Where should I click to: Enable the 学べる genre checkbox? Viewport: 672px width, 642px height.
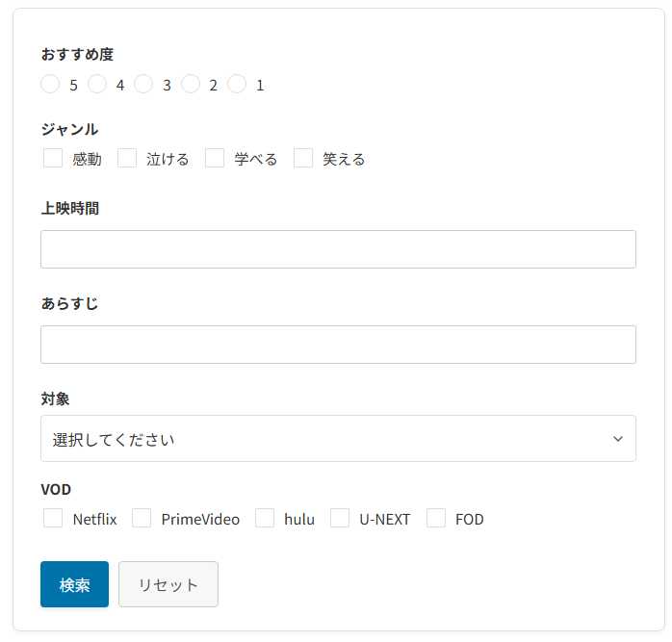(x=215, y=158)
